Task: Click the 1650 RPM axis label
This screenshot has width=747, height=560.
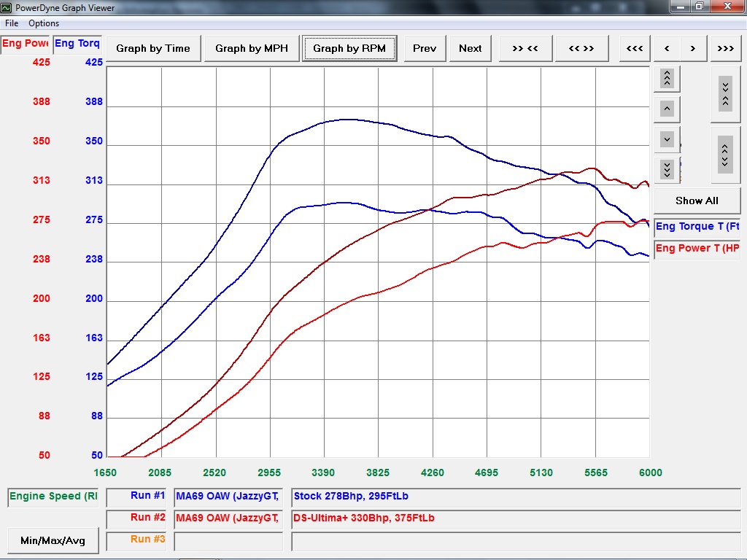Action: pos(105,472)
